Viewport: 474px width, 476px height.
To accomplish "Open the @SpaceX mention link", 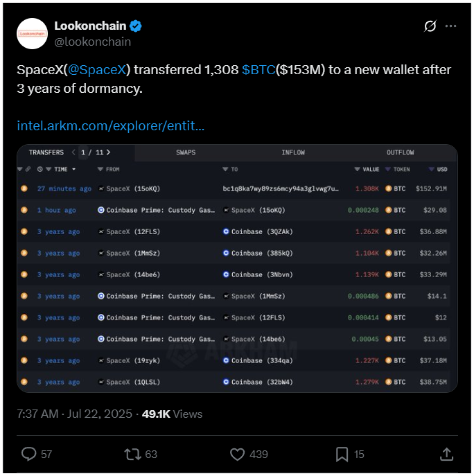I will pyautogui.click(x=96, y=70).
